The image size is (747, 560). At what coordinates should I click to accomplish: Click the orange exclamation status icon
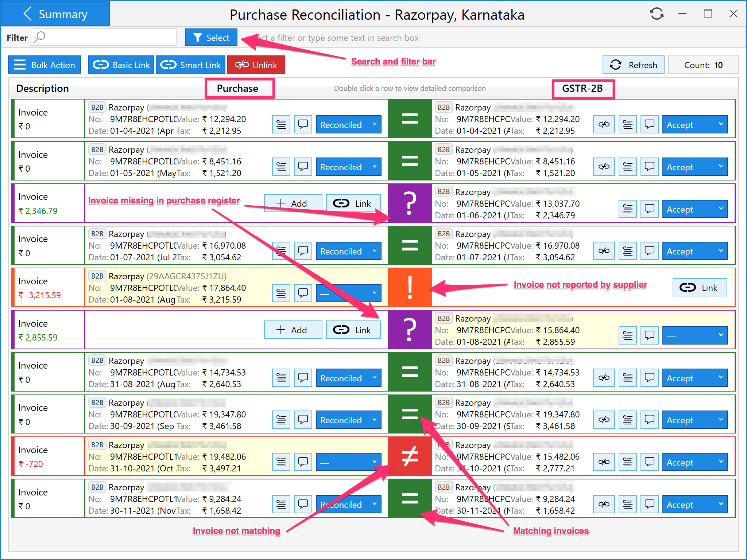click(x=410, y=288)
